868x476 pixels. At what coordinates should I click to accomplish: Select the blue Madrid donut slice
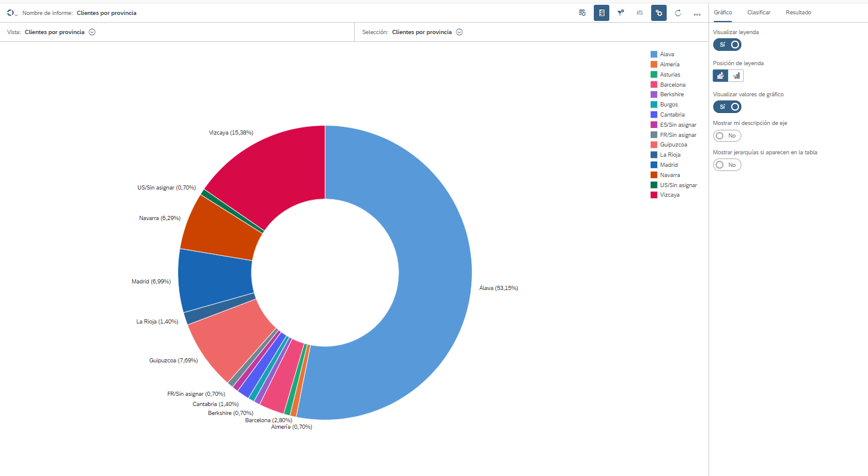(215, 278)
